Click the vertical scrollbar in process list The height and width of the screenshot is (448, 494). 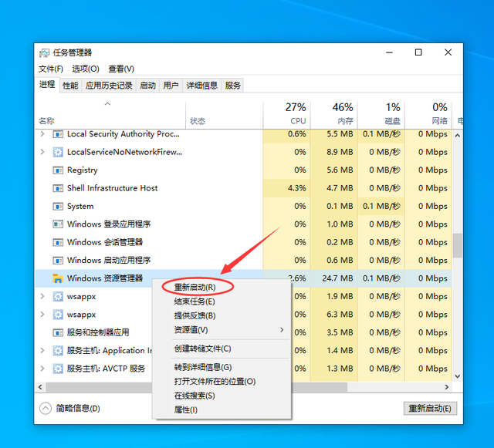(x=457, y=245)
